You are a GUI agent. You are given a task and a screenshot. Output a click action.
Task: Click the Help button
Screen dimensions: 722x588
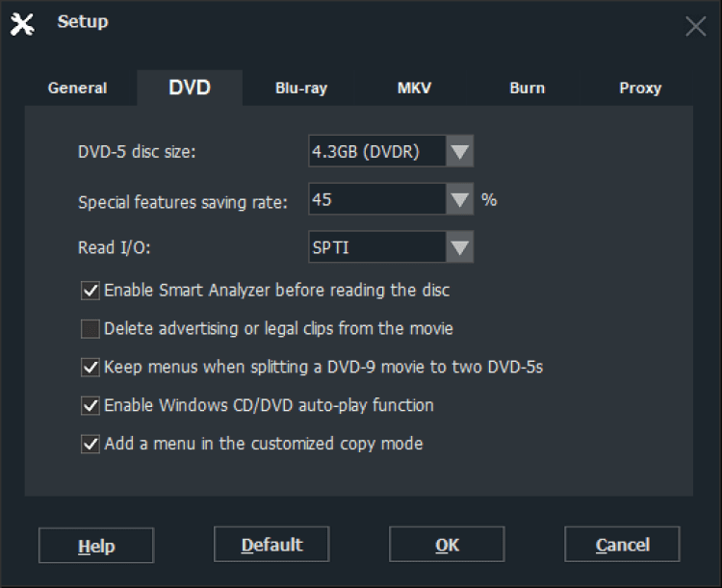pos(96,546)
